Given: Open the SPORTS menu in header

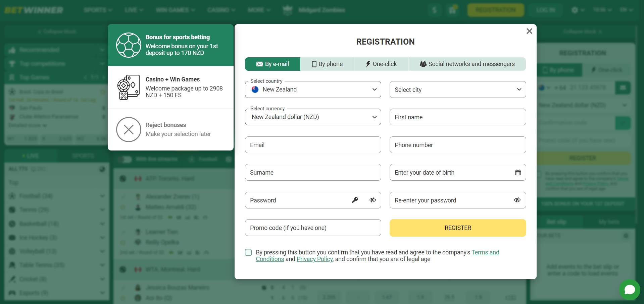Looking at the screenshot, I should [x=98, y=10].
